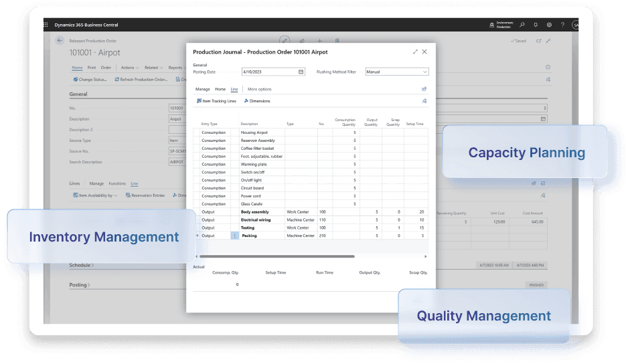This screenshot has height=364, width=628.
Task: Open Dimensions in the journal toolbar
Action: pyautogui.click(x=257, y=101)
